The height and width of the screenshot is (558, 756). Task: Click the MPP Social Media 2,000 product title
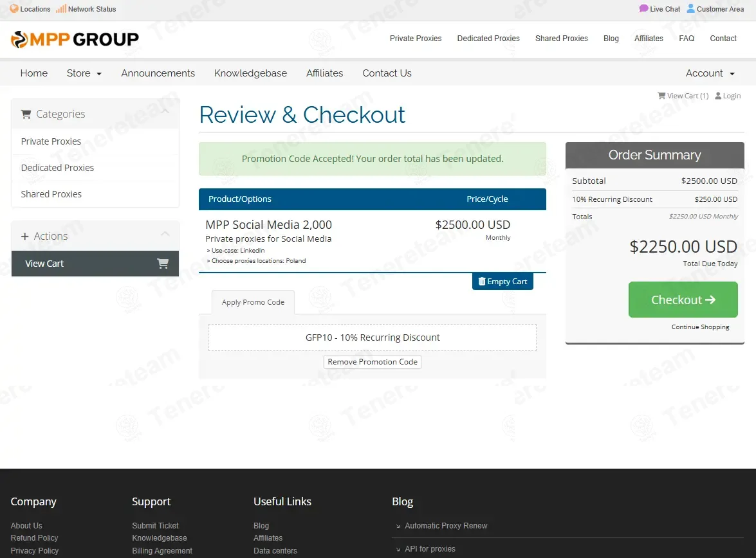click(268, 224)
